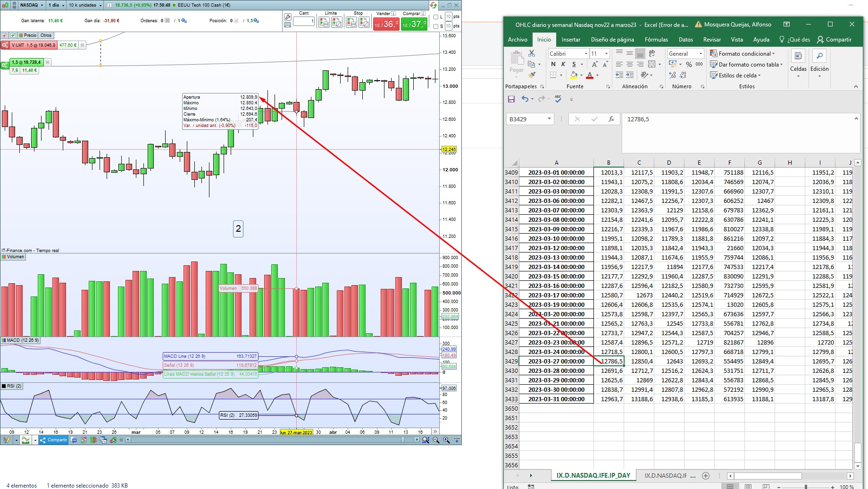Decrease font size with the smaller A icon
The height and width of the screenshot is (489, 868).
[605, 64]
